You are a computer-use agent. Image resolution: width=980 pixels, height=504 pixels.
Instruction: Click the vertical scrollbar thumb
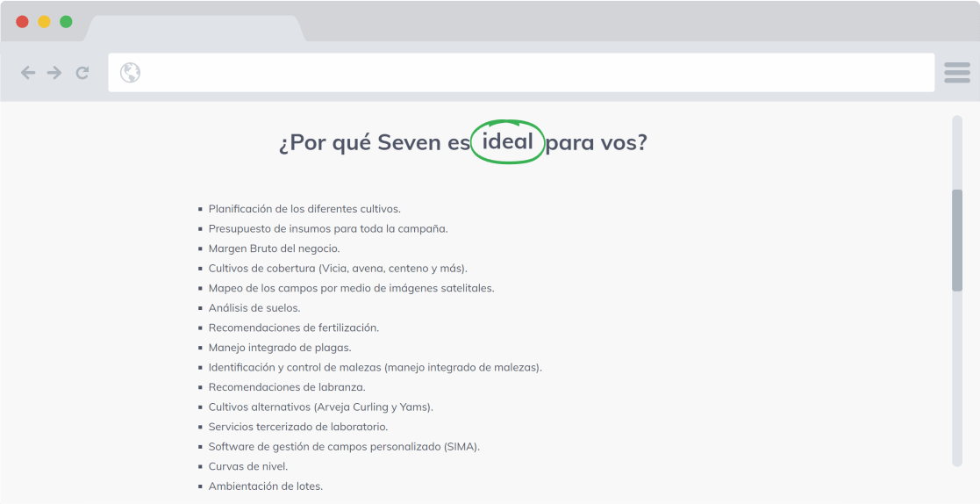(957, 240)
